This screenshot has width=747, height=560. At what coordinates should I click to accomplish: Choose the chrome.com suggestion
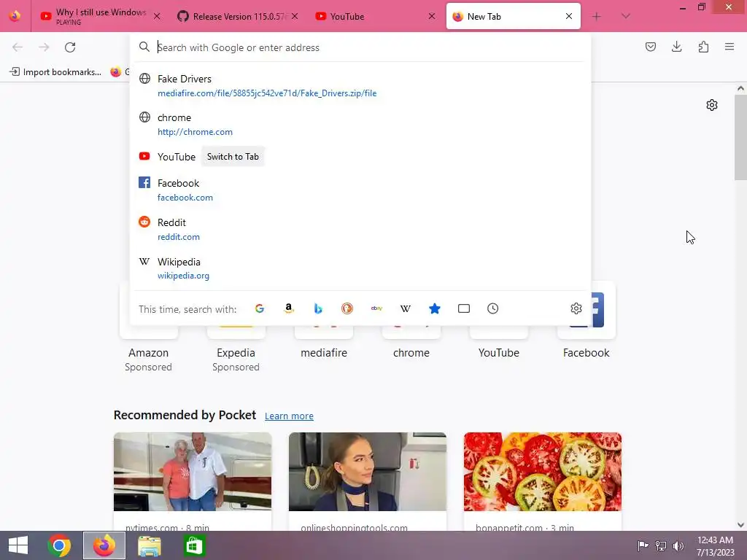click(360, 124)
